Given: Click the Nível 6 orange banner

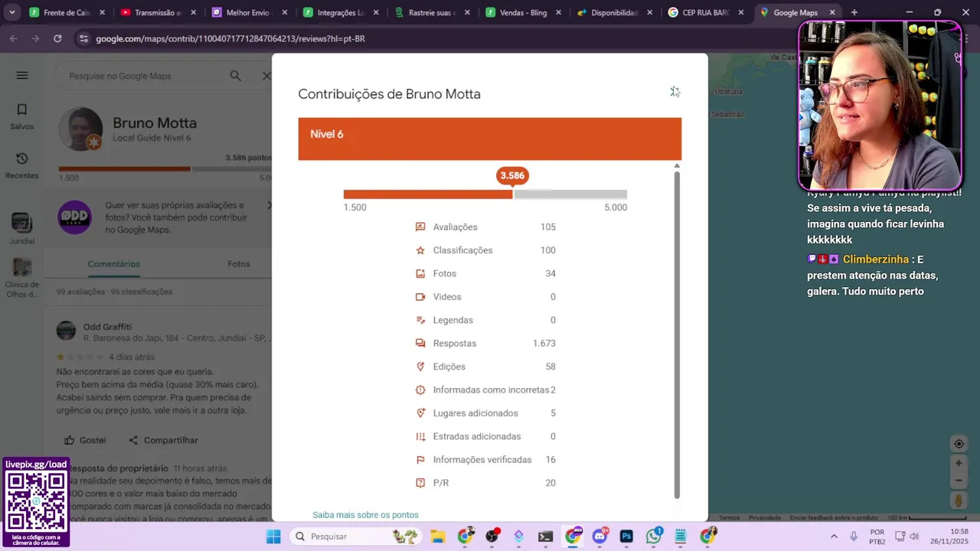Looking at the screenshot, I should 489,139.
